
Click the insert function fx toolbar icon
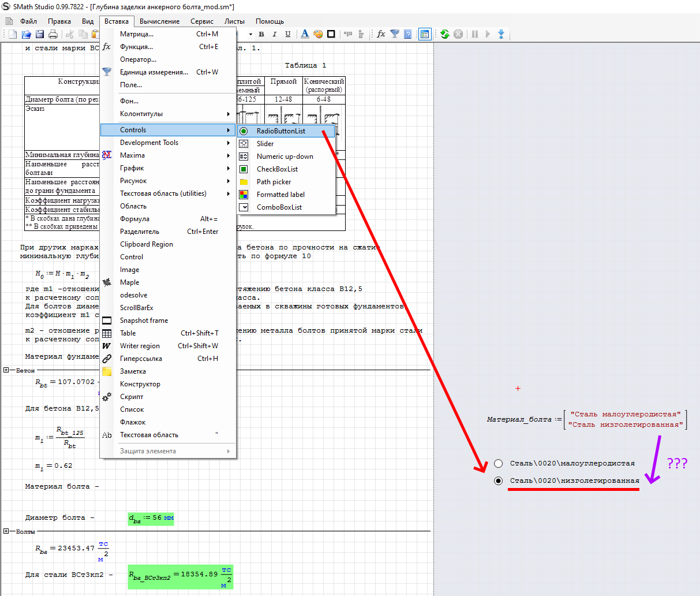tap(381, 35)
